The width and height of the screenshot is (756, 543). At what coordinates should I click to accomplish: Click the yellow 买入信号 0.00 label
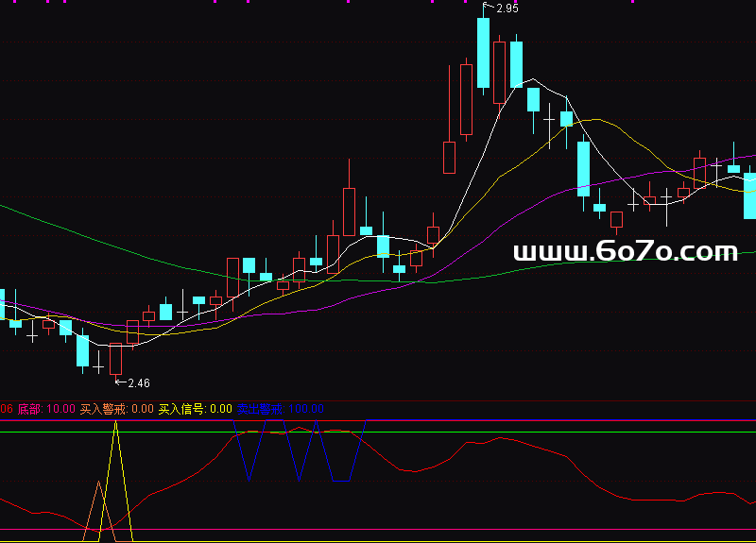click(x=195, y=409)
